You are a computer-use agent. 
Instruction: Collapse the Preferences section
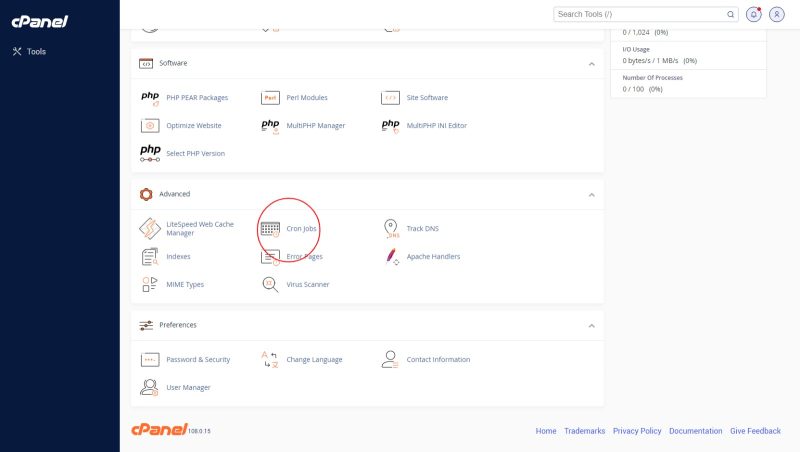pyautogui.click(x=591, y=325)
